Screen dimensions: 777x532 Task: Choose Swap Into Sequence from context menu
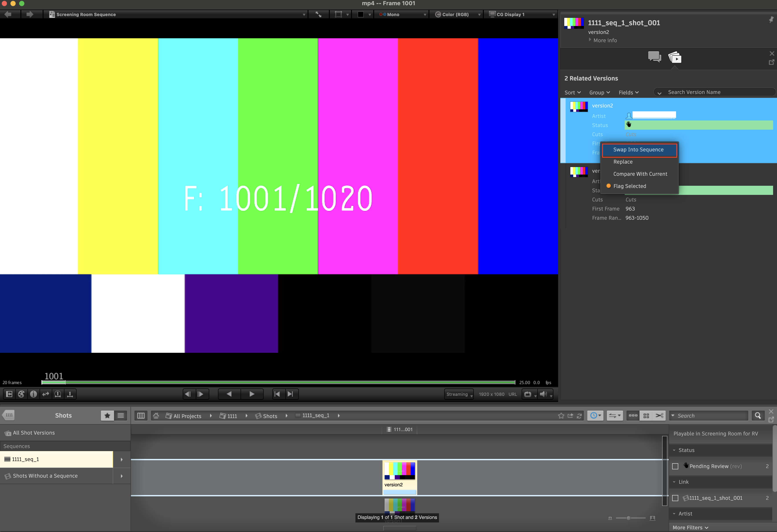pos(638,149)
